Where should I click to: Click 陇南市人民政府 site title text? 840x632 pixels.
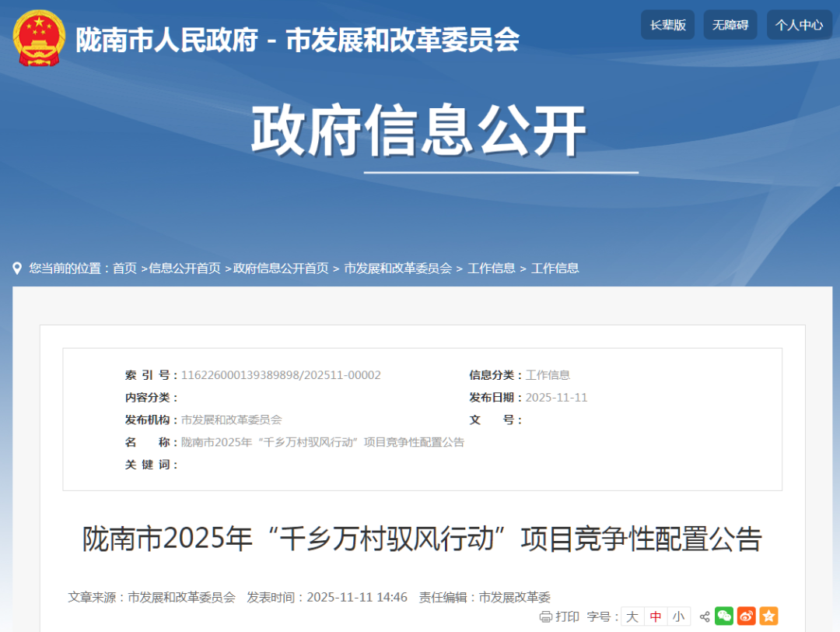(x=166, y=40)
